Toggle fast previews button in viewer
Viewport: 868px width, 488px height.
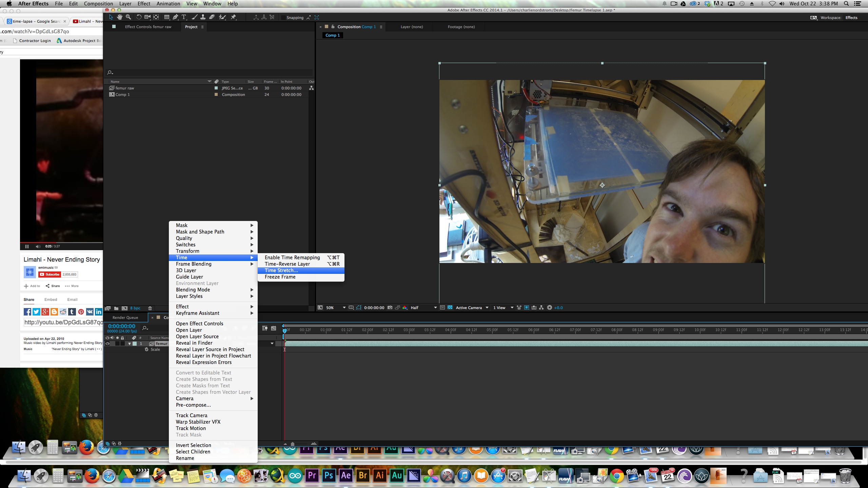pyautogui.click(x=527, y=308)
